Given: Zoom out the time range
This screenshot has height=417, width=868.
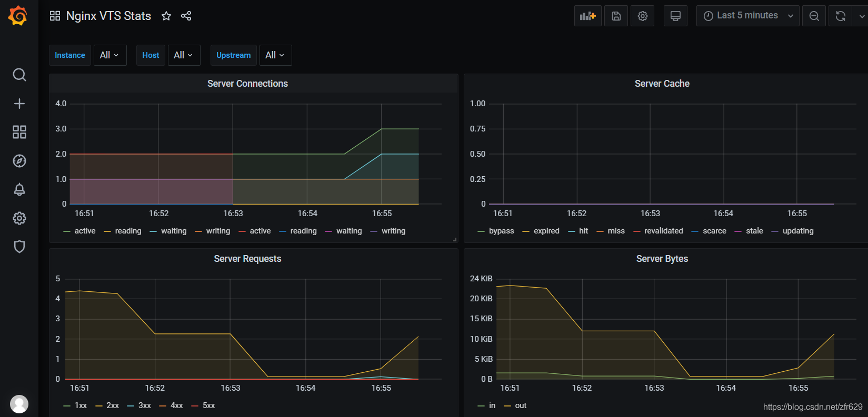Looking at the screenshot, I should 814,16.
